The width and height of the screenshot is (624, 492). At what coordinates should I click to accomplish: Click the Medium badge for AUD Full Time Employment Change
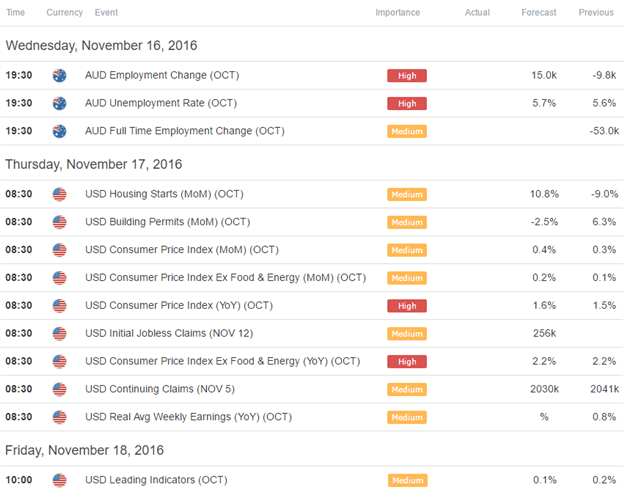[x=407, y=131]
